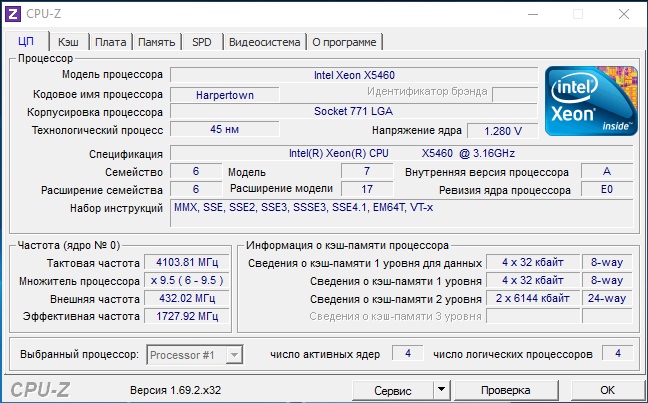This screenshot has width=648, height=403.
Task: Click the multiplier value x 9.5 ( 6 - 9.5 )
Action: 187,281
